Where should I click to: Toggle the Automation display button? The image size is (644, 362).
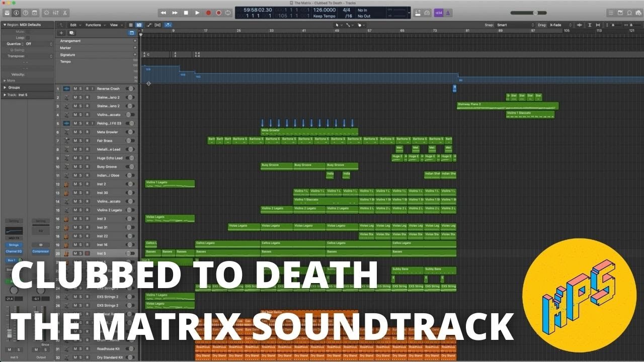click(x=149, y=25)
